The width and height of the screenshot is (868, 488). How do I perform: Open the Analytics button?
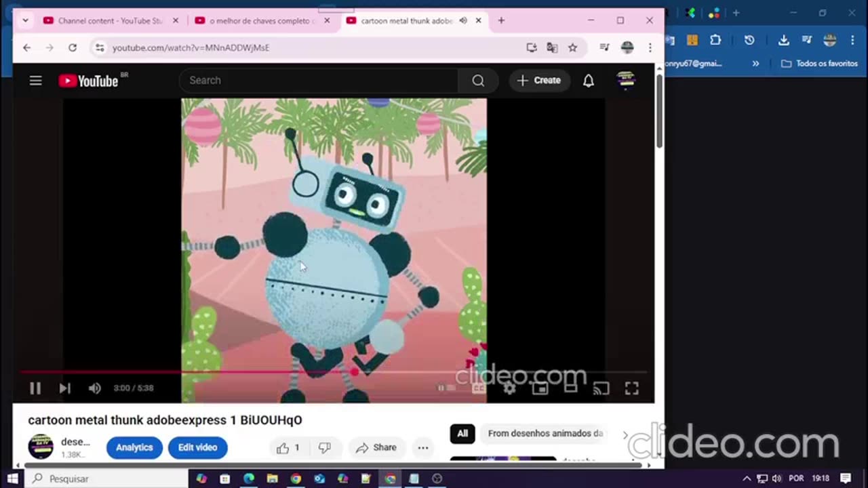tap(134, 447)
